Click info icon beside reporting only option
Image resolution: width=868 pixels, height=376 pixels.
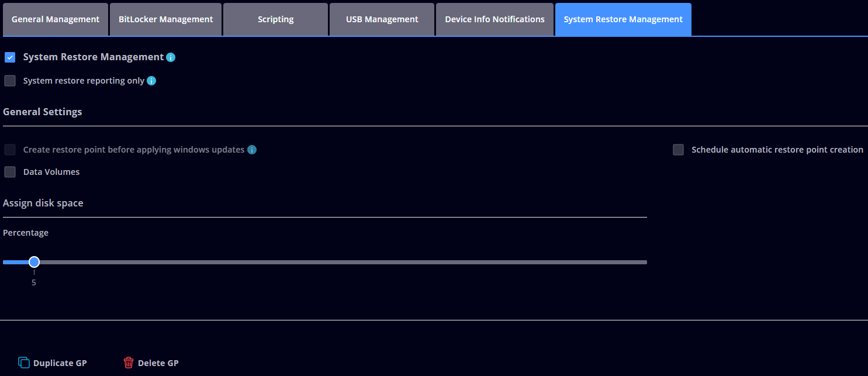click(x=151, y=81)
